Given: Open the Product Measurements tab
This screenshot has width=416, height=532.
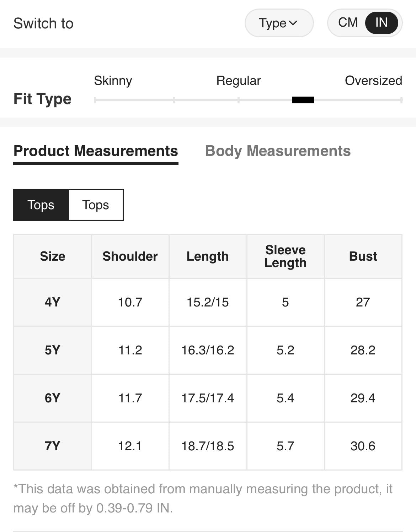Looking at the screenshot, I should pyautogui.click(x=96, y=151).
